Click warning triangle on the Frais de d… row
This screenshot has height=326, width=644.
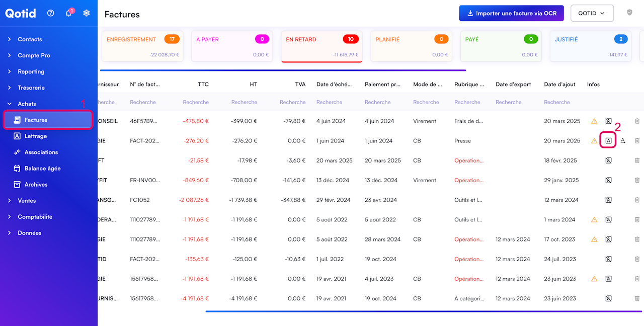pos(594,121)
